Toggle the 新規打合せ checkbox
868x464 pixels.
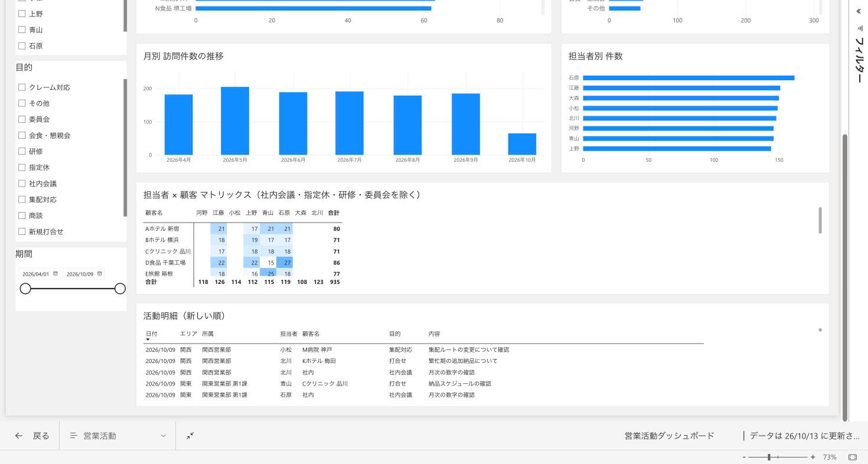tap(22, 231)
